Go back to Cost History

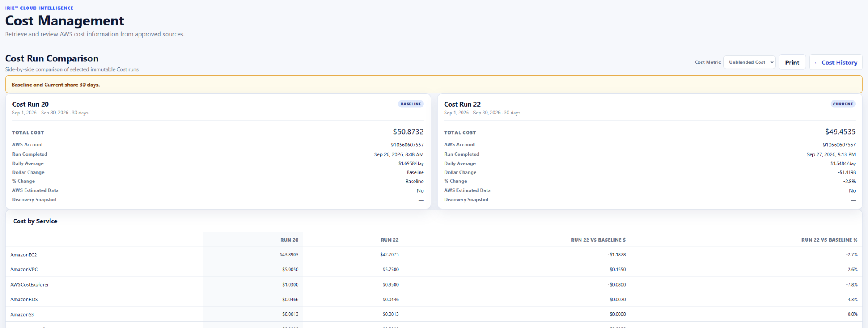tap(836, 62)
